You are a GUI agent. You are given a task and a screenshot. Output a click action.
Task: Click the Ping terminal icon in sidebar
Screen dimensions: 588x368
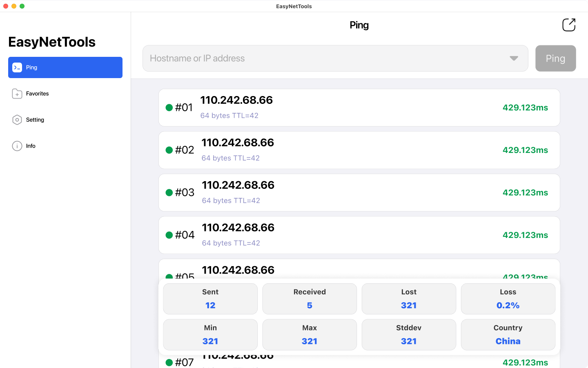click(x=17, y=67)
